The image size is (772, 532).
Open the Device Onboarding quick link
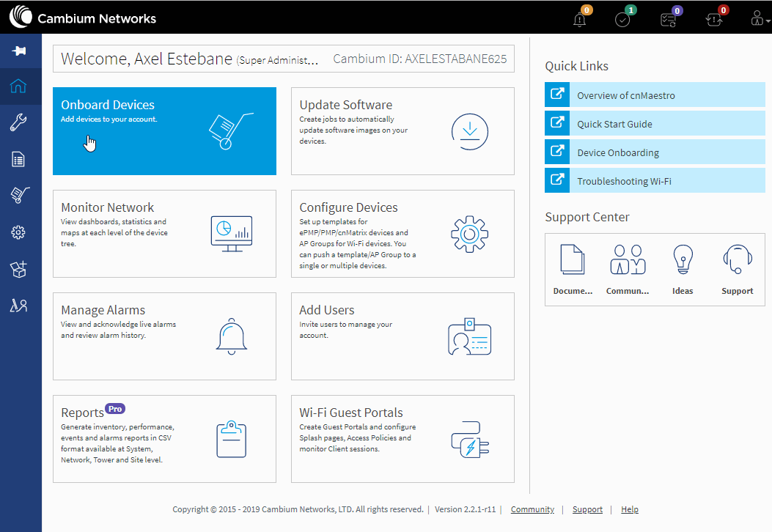[x=655, y=152]
